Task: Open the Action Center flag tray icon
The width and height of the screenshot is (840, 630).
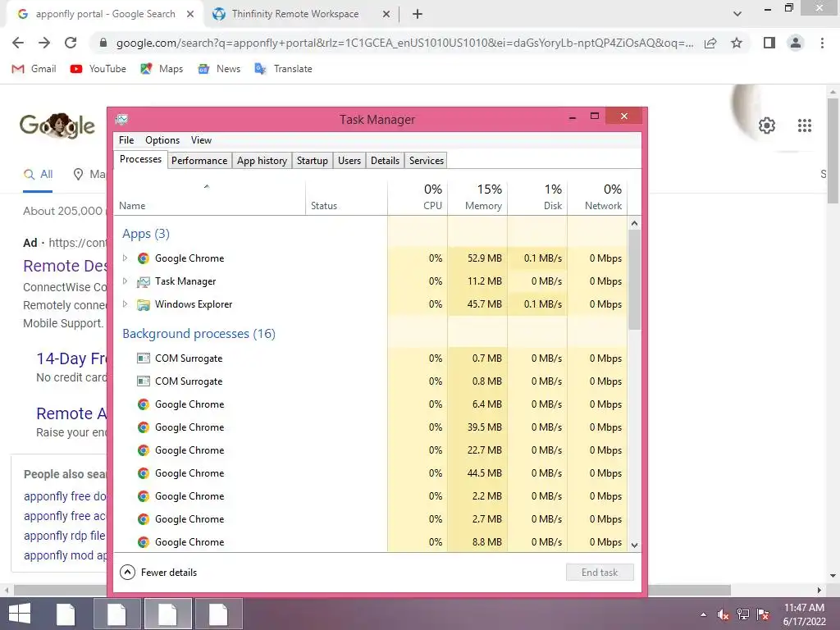Action: coord(763,614)
